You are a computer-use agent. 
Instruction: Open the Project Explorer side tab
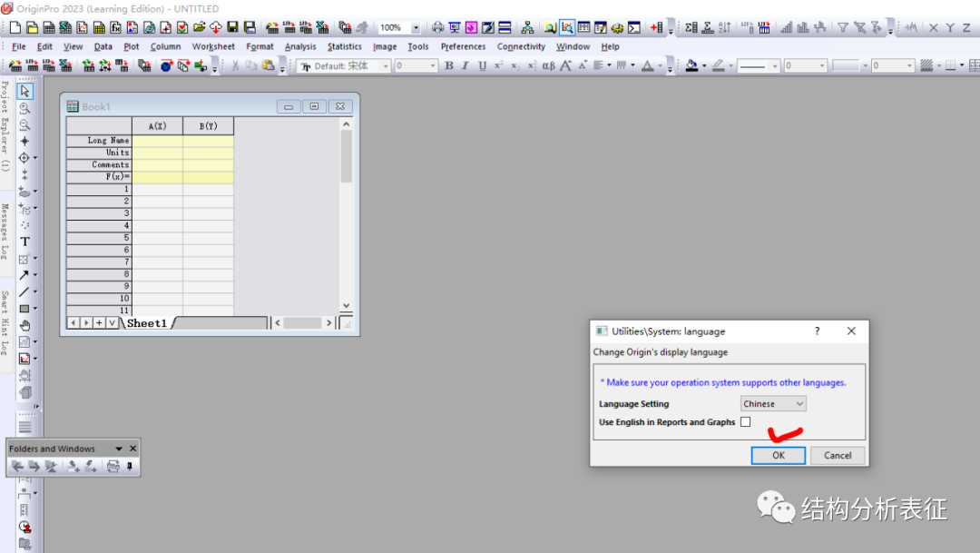pos(5,125)
